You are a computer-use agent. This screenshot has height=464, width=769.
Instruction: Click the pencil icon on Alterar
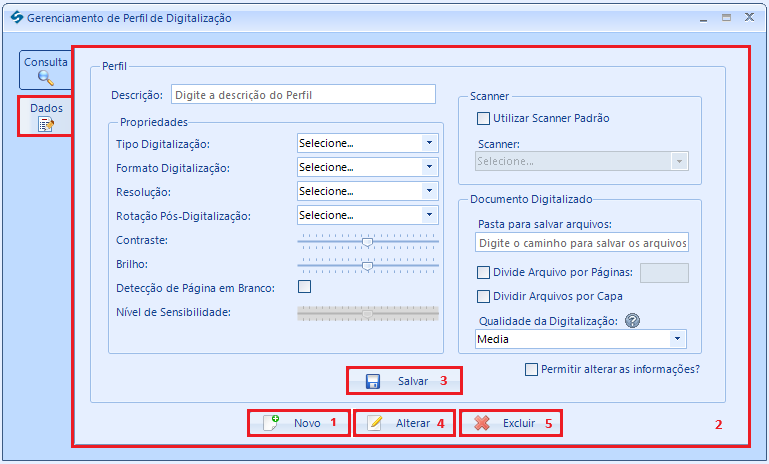[375, 423]
